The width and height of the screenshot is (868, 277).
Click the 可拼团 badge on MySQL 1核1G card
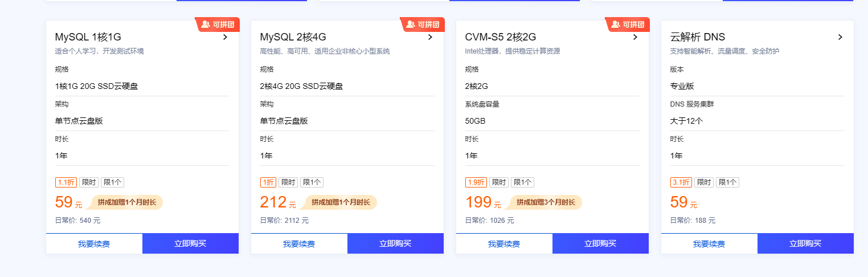tap(218, 25)
